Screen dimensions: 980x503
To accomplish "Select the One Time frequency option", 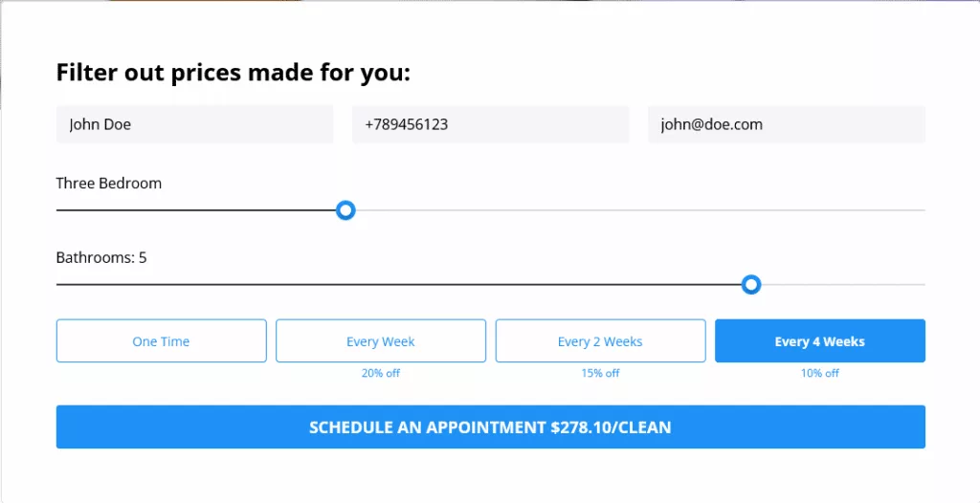I will click(x=161, y=341).
